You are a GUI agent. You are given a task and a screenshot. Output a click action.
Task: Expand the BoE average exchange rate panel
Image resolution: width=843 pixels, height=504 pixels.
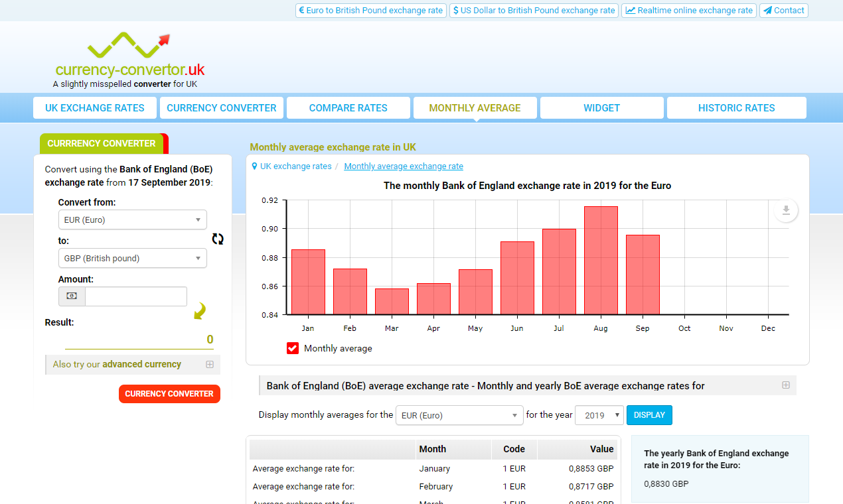pos(786,385)
